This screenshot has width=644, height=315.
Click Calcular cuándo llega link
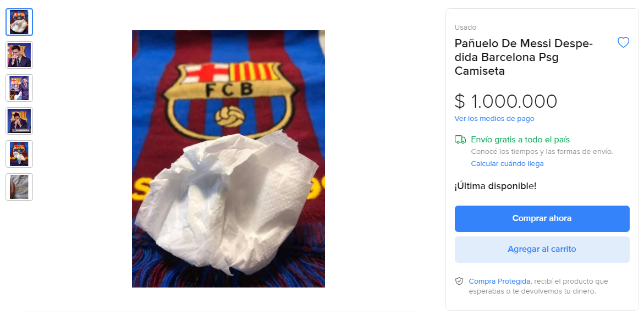507,164
